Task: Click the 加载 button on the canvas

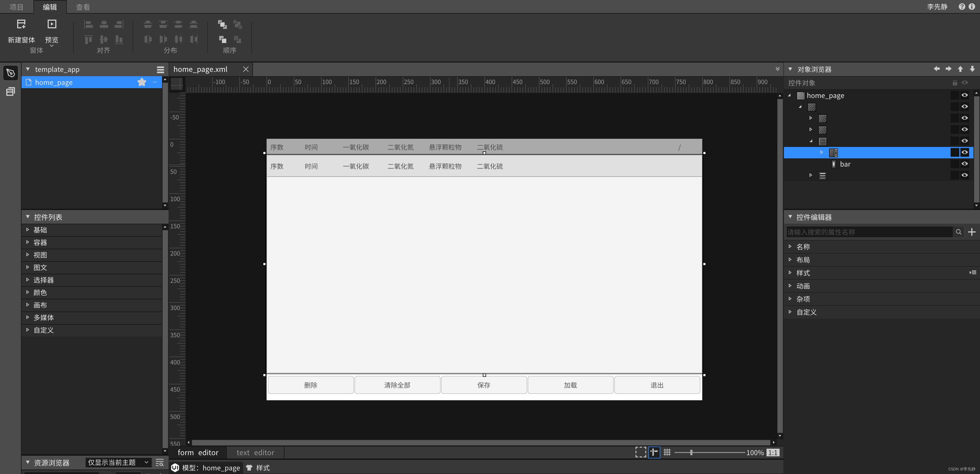Action: (570, 385)
